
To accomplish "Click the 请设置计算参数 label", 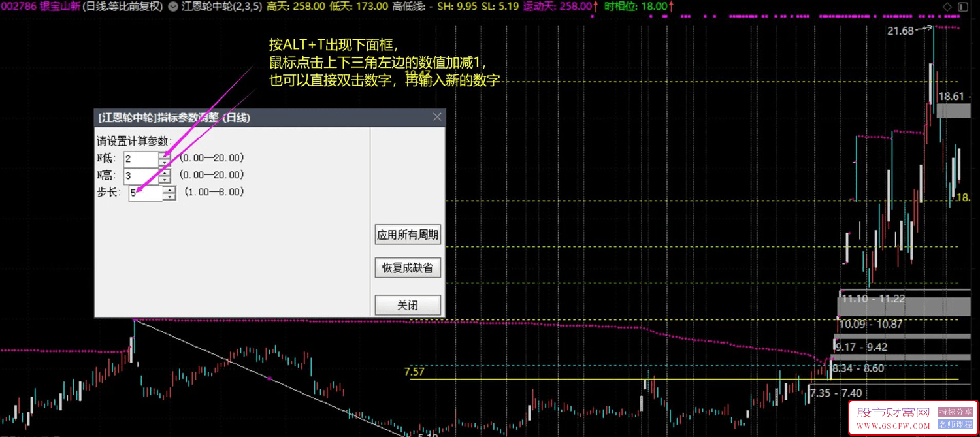I will click(x=135, y=142).
